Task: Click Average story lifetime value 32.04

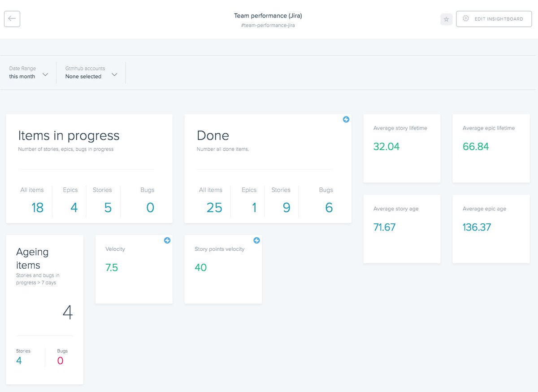Action: pyautogui.click(x=386, y=147)
